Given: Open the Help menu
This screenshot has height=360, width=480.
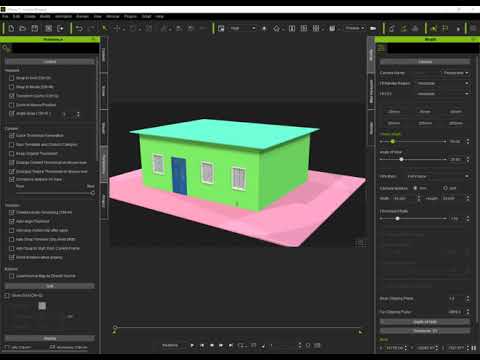Looking at the screenshot, I should pos(160,16).
